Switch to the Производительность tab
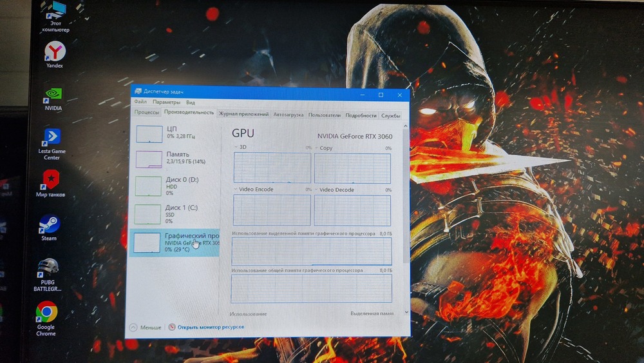The image size is (644, 363). (x=189, y=112)
